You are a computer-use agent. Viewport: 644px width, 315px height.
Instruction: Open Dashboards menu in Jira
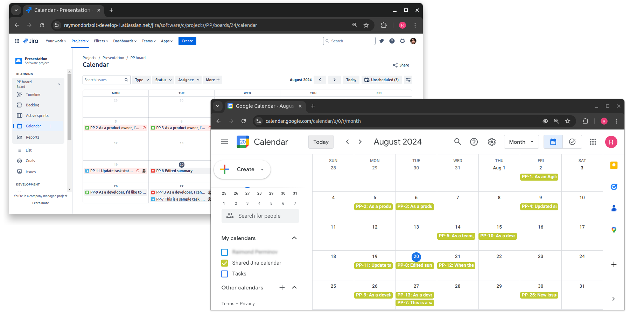pyautogui.click(x=125, y=41)
